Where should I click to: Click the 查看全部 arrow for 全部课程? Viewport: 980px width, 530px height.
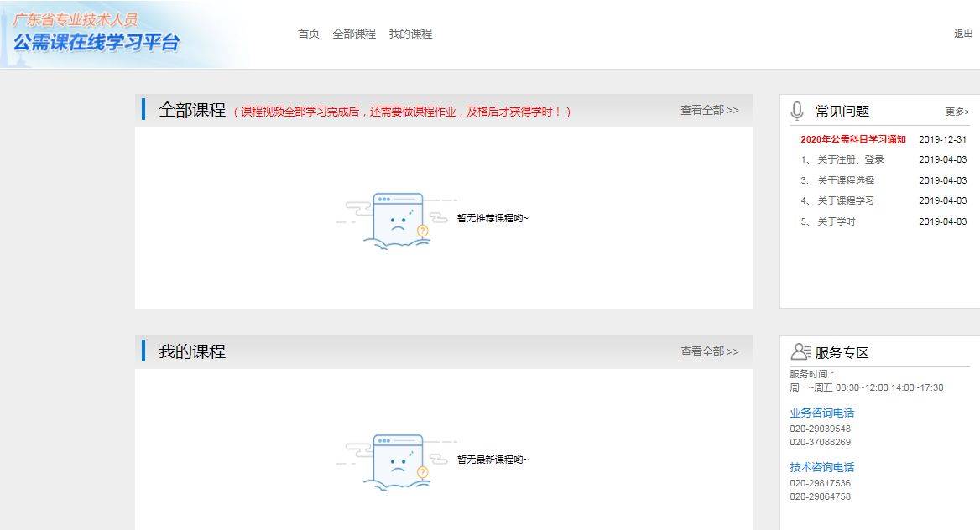[708, 110]
